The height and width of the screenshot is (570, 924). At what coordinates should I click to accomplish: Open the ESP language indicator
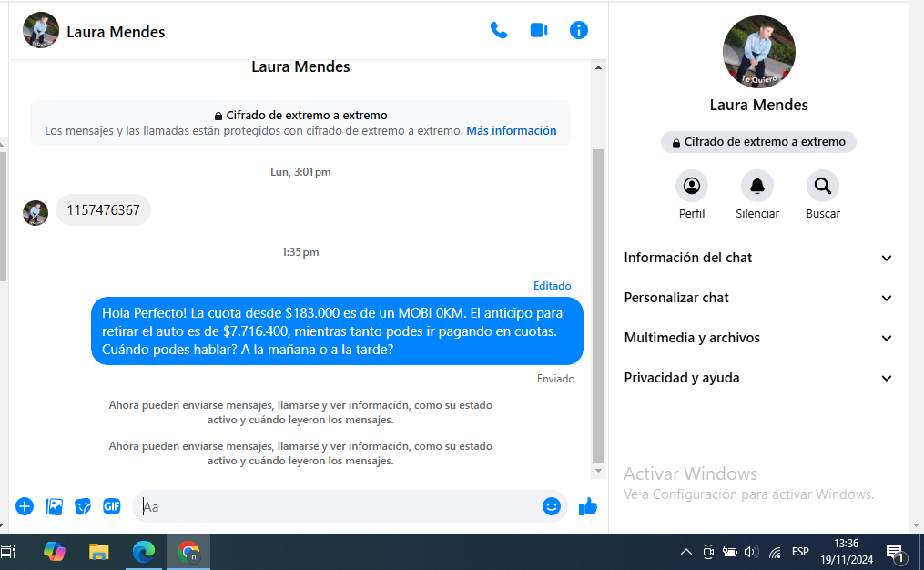tap(800, 553)
